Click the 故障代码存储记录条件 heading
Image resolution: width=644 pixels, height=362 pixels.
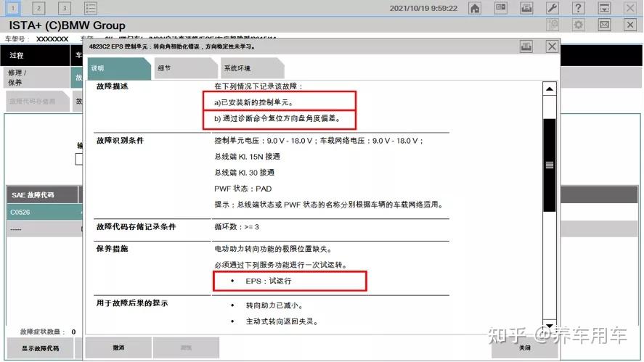[136, 226]
